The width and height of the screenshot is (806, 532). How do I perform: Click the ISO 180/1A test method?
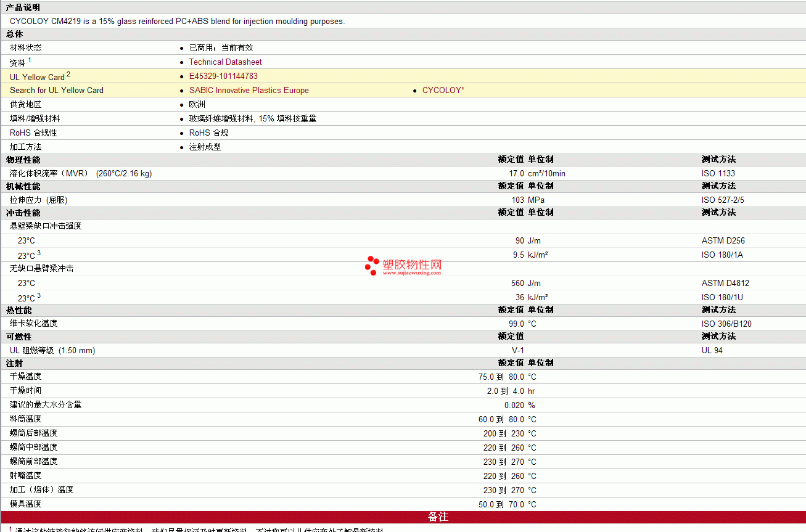pos(723,255)
